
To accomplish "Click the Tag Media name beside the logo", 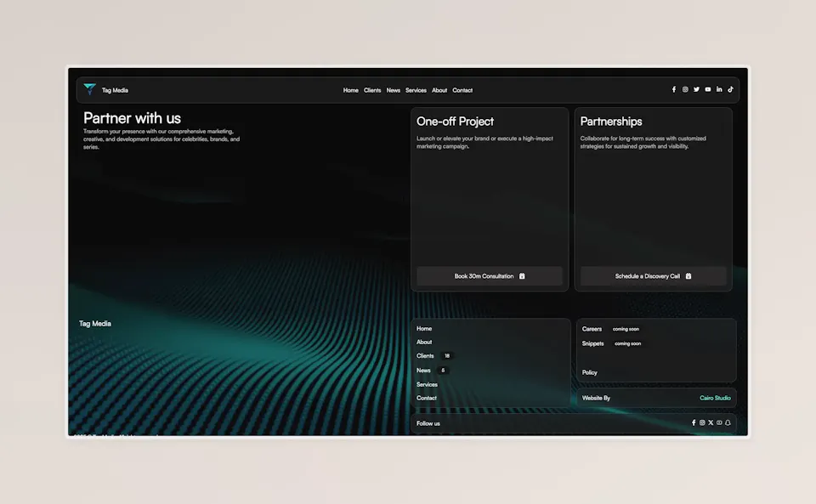I will point(115,90).
